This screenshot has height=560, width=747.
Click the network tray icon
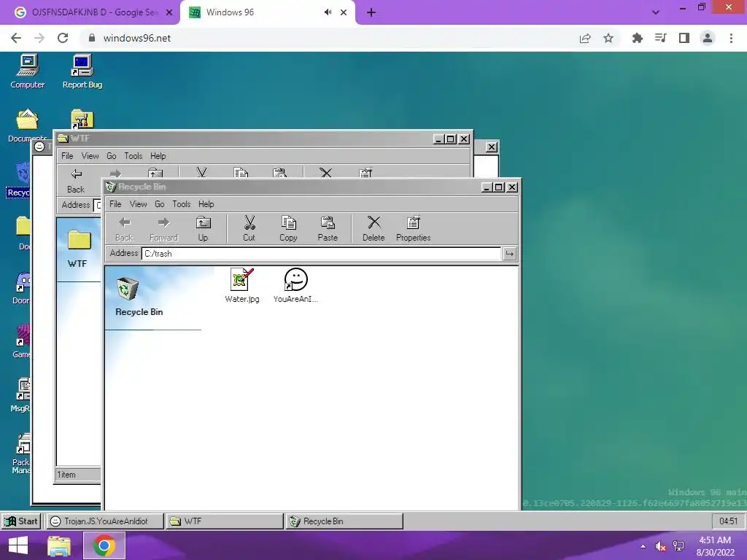[678, 546]
